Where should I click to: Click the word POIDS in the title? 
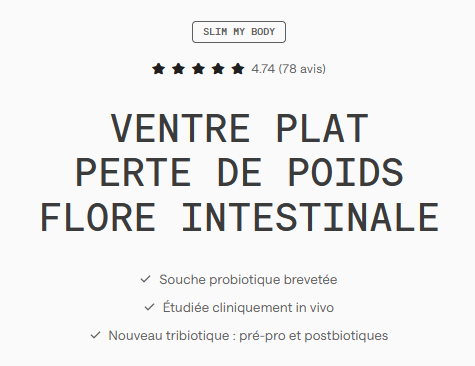(346, 173)
